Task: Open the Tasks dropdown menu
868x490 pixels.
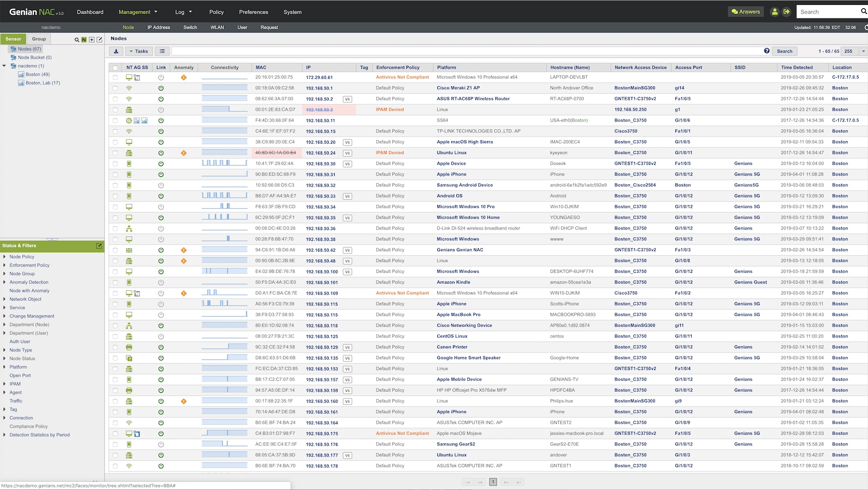Action: [139, 51]
